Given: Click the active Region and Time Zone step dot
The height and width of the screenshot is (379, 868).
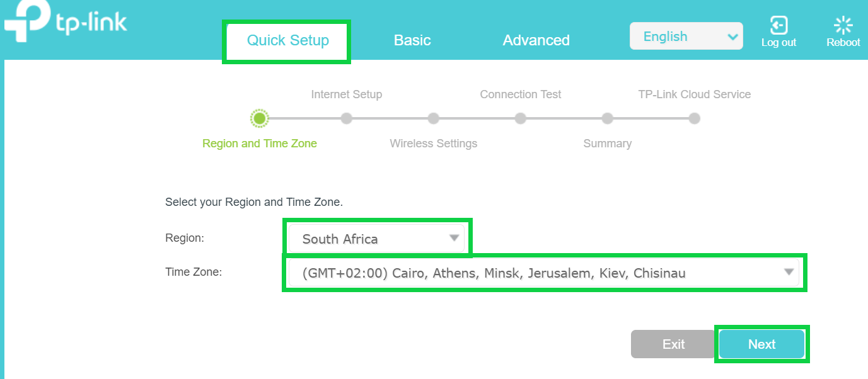Looking at the screenshot, I should (x=259, y=118).
